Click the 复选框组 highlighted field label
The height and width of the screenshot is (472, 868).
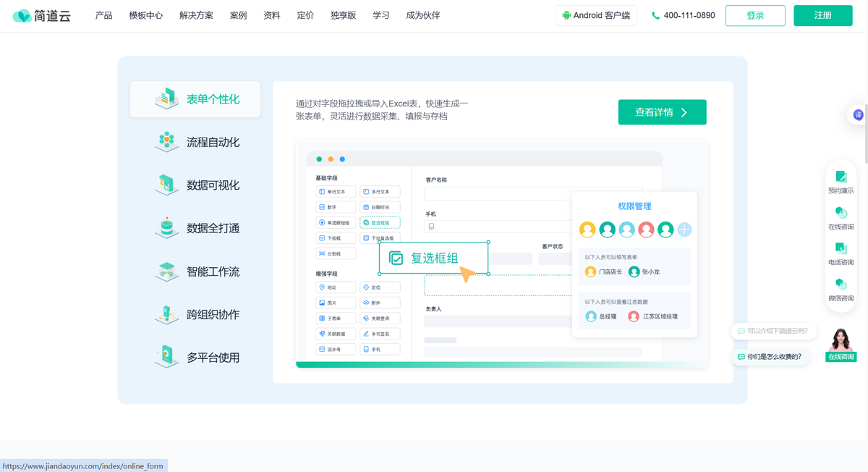click(433, 258)
